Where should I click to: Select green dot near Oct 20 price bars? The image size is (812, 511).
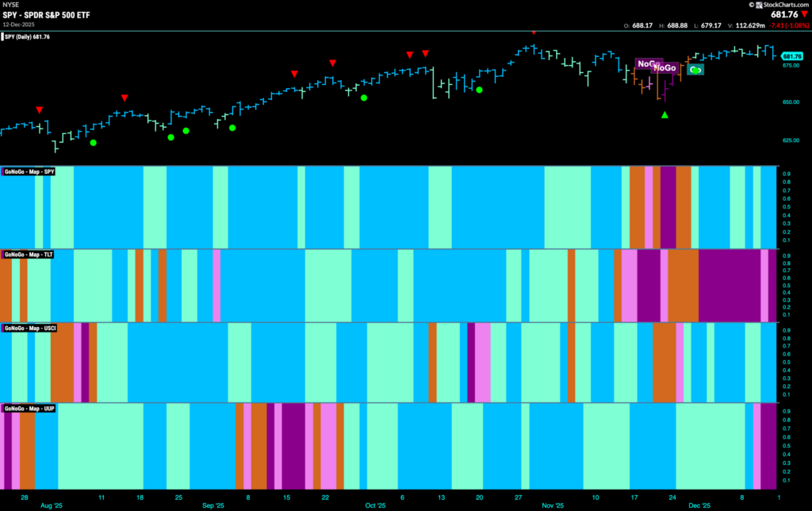[480, 90]
